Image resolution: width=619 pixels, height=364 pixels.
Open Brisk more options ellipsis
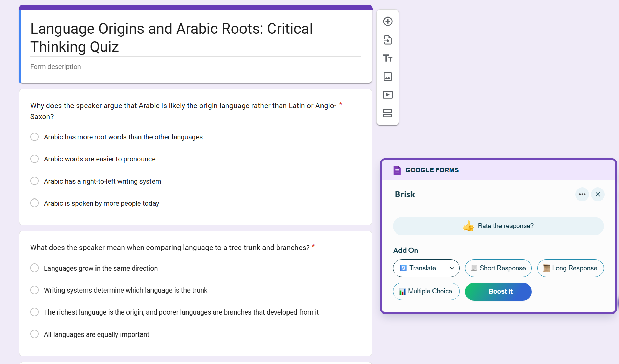582,194
